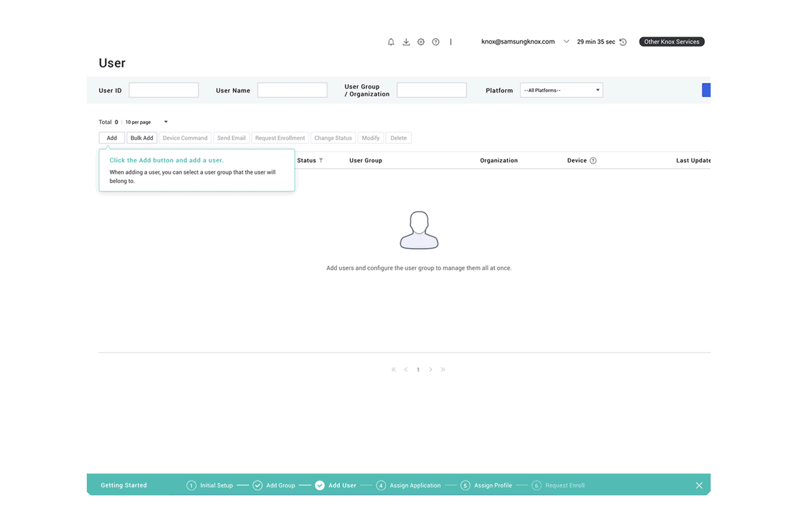Jump to last page with pagination arrow
The height and width of the screenshot is (532, 798).
click(x=443, y=369)
